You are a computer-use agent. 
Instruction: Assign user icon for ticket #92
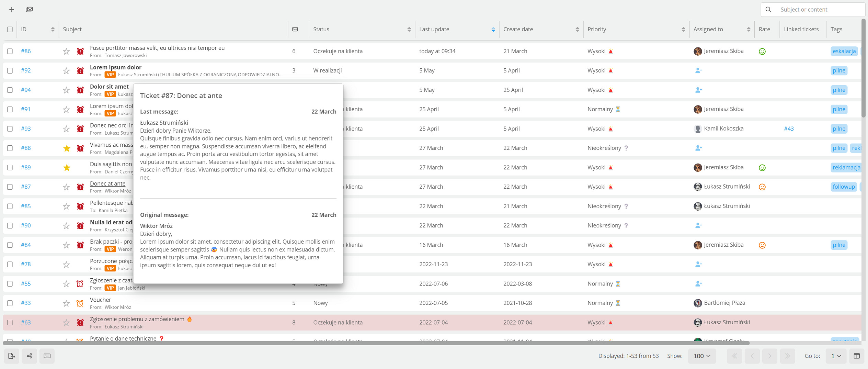698,70
